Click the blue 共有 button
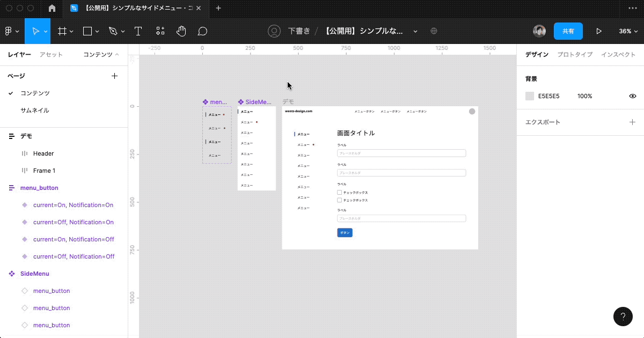The height and width of the screenshot is (338, 644). pos(568,31)
